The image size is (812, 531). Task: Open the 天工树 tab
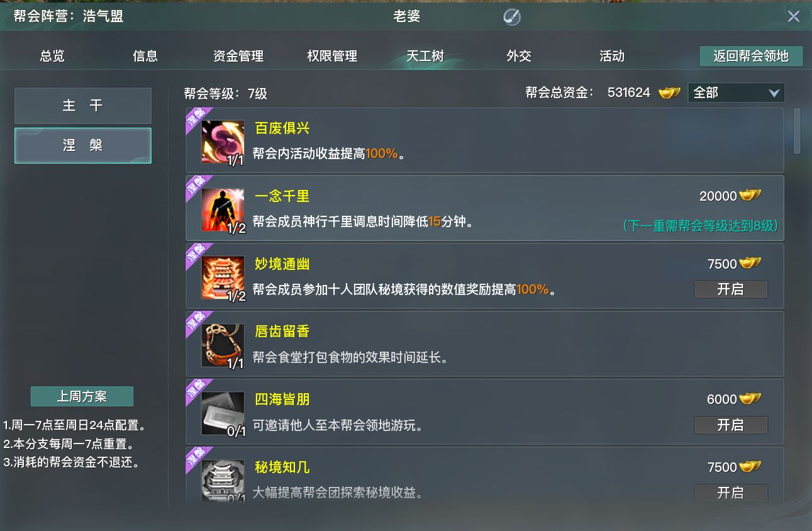click(425, 56)
